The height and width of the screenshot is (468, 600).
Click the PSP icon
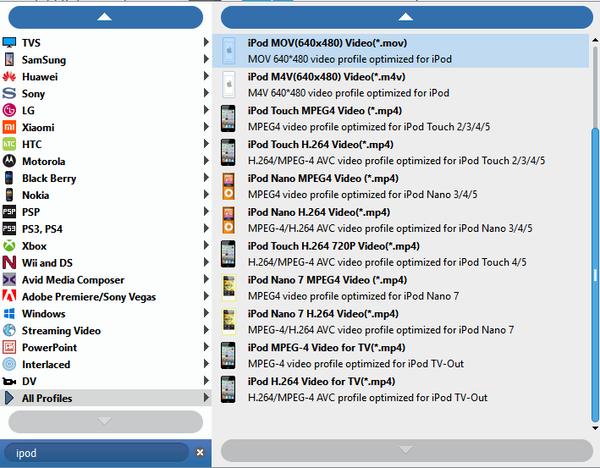[9, 212]
